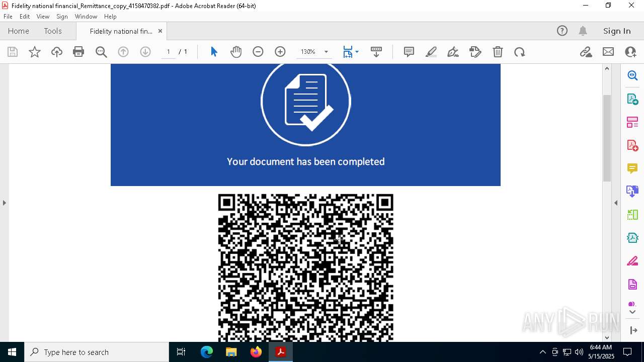Click taskbar search box
This screenshot has height=362, width=644.
pyautogui.click(x=97, y=352)
